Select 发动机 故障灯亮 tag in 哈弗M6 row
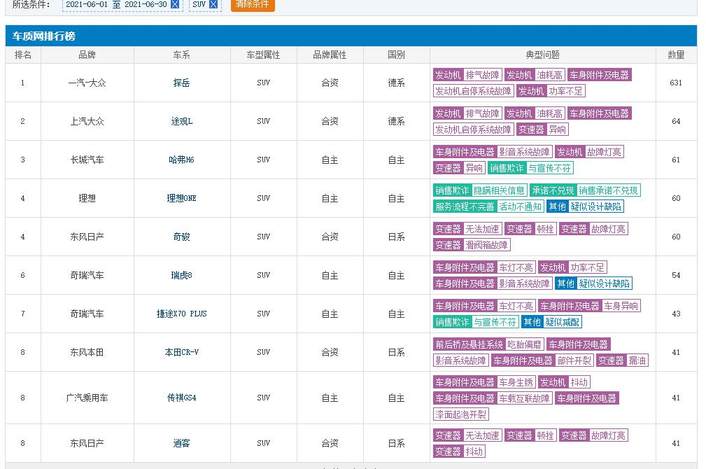The height and width of the screenshot is (469, 706). tap(589, 152)
